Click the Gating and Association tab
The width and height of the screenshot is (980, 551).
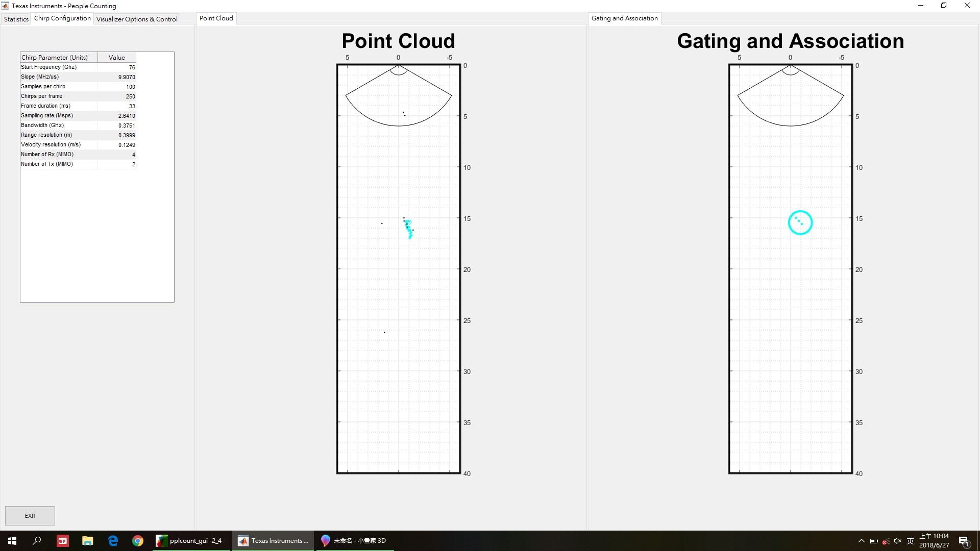(x=624, y=18)
